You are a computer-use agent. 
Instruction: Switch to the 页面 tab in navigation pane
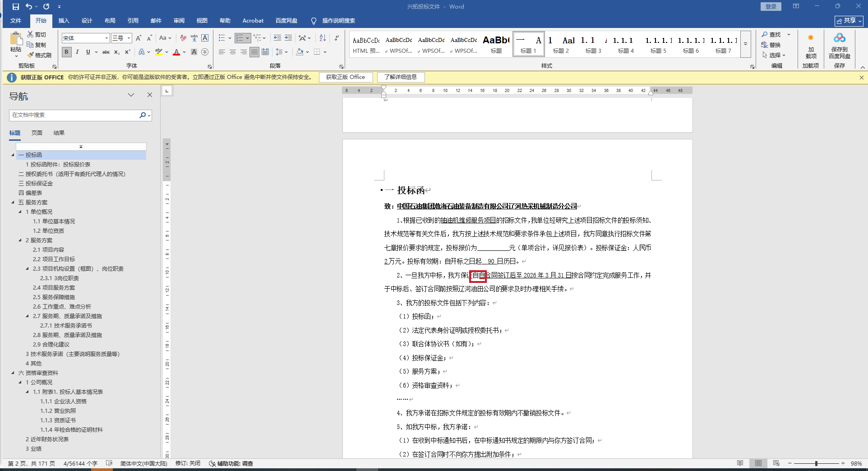(37, 133)
